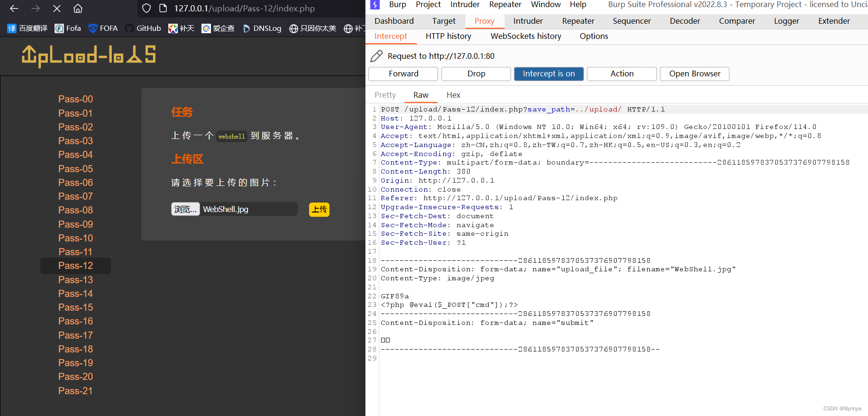The width and height of the screenshot is (868, 416).
Task: Click the page info document icon
Action: (163, 9)
